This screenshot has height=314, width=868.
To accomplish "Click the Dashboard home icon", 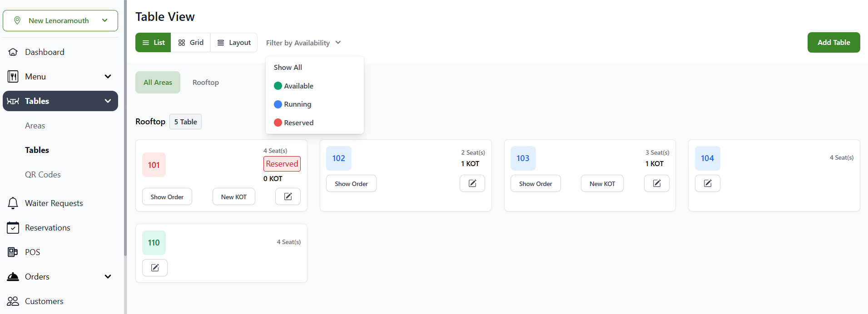I will (13, 52).
